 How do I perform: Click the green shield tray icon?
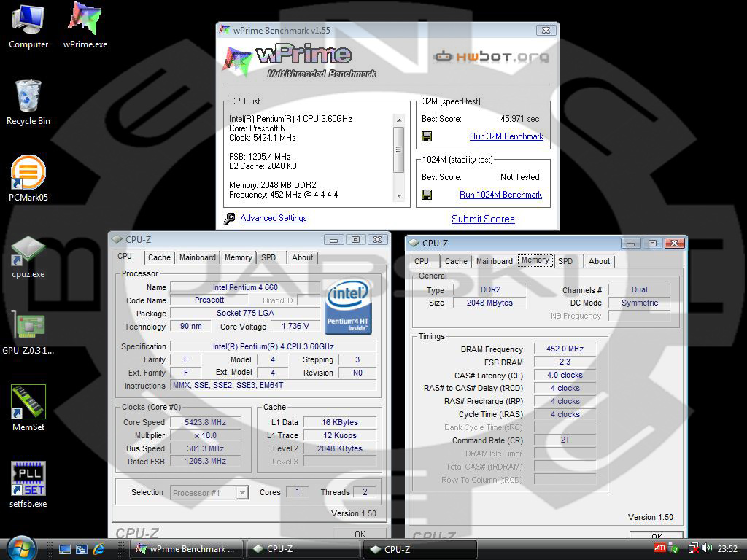674,549
